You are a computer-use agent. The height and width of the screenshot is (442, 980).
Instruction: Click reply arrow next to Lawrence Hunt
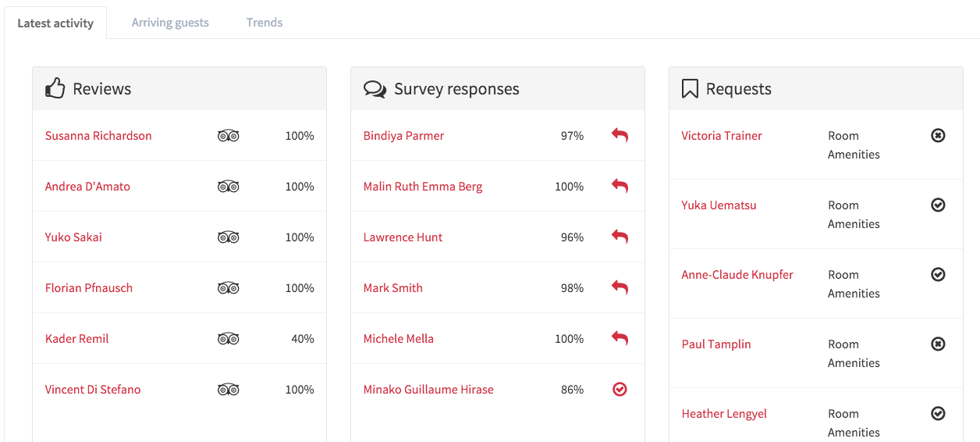[x=620, y=237]
